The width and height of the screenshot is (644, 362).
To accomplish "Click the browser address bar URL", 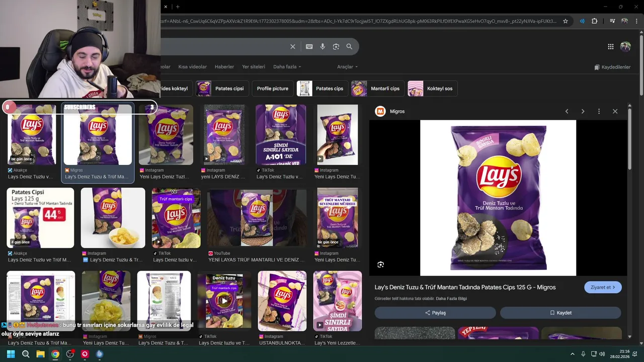I will point(357,21).
